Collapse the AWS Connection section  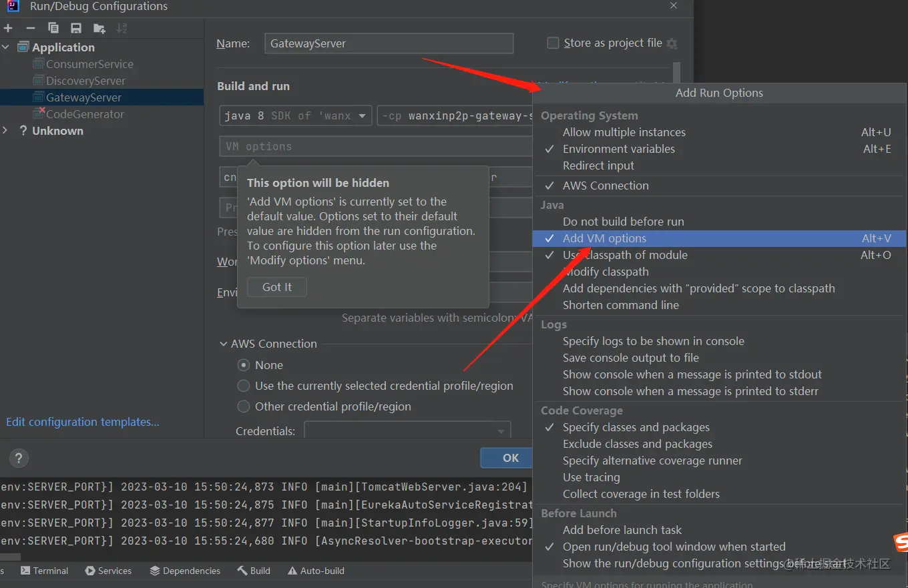(224, 344)
